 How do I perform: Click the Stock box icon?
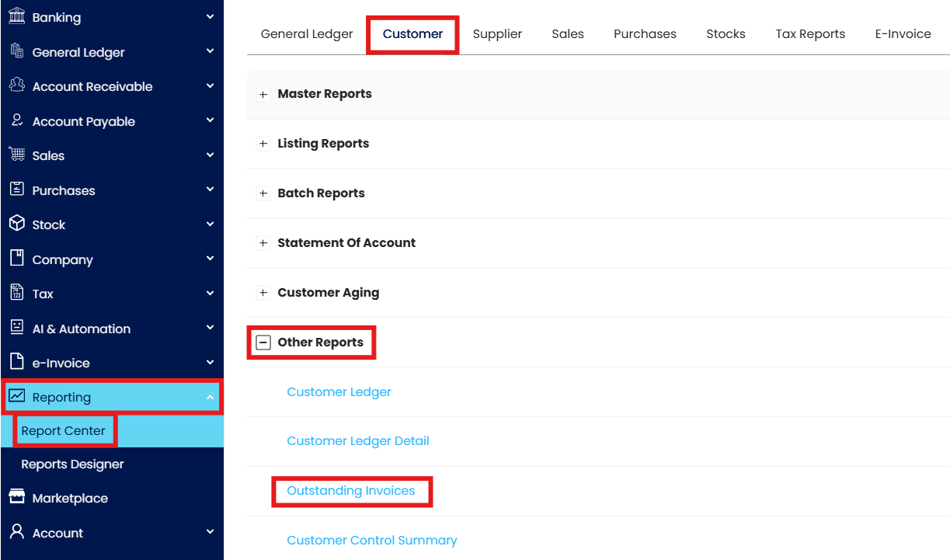pos(16,224)
